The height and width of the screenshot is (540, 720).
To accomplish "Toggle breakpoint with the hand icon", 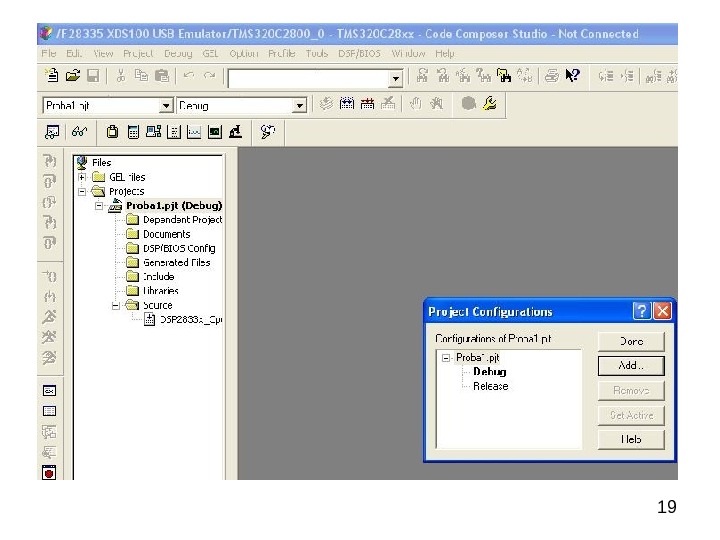I will pos(416,104).
